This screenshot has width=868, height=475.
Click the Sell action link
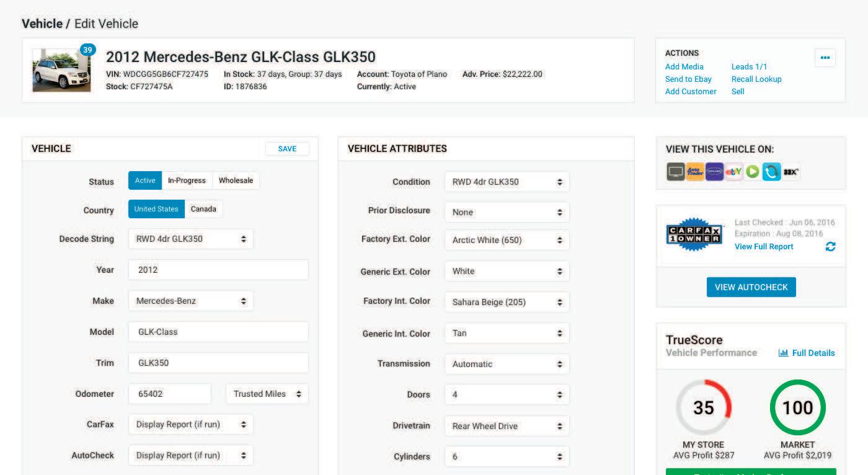pyautogui.click(x=738, y=91)
